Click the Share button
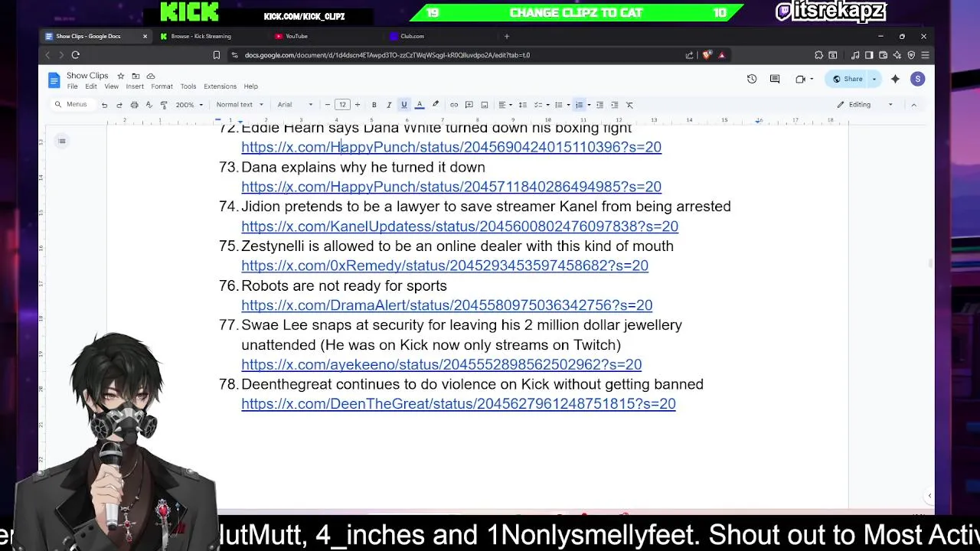This screenshot has width=980, height=551. click(x=848, y=79)
